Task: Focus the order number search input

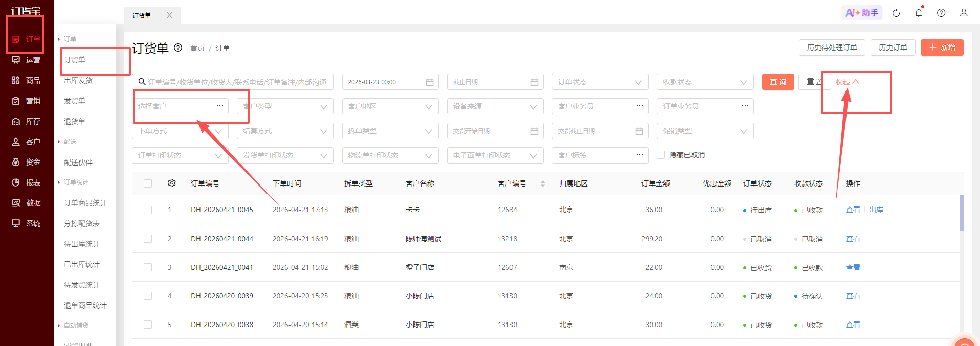Action: pyautogui.click(x=233, y=82)
